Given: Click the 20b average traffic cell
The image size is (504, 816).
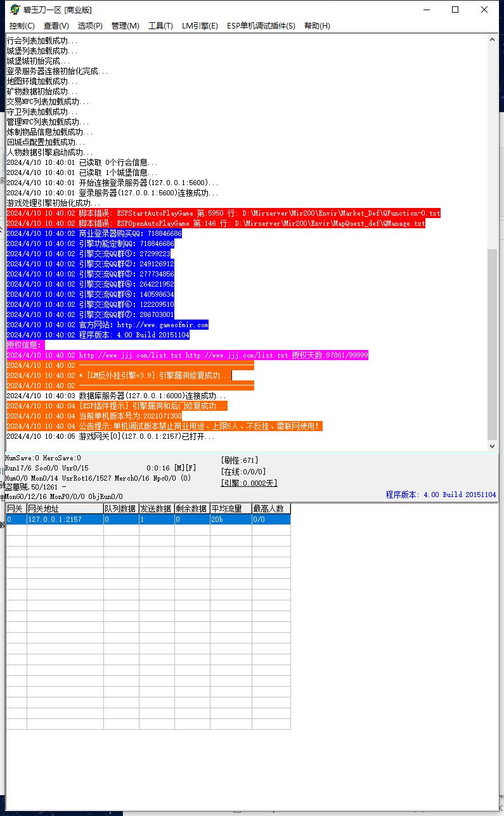Looking at the screenshot, I should (231, 519).
